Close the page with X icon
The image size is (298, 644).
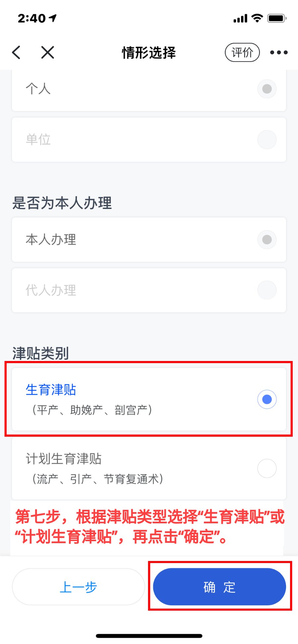pos(48,52)
